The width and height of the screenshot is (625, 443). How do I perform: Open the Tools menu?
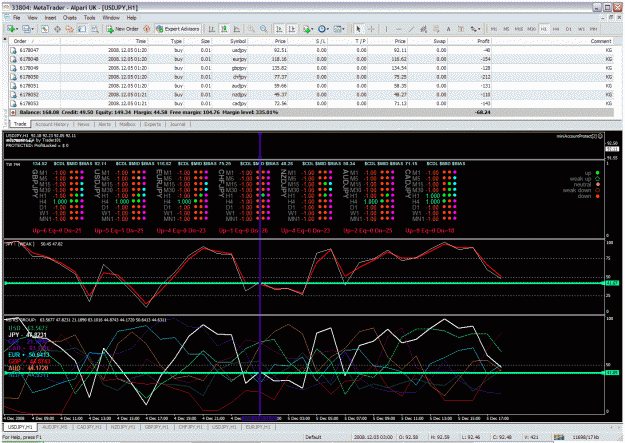(x=90, y=18)
